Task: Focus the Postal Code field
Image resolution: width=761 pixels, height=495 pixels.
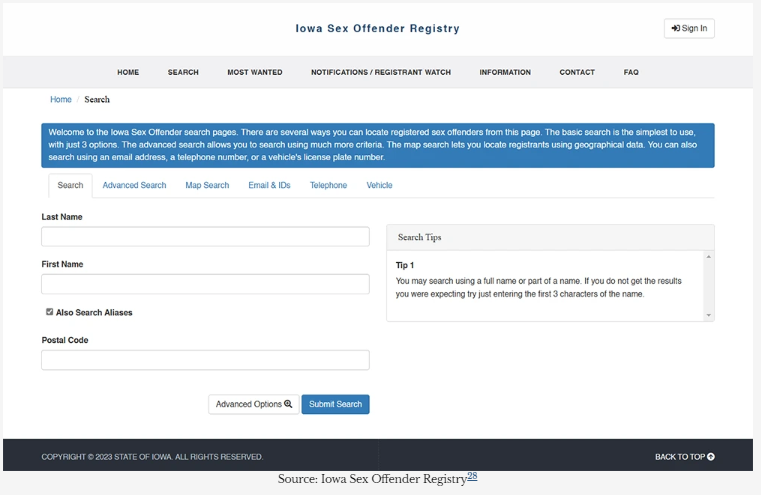Action: click(x=205, y=360)
